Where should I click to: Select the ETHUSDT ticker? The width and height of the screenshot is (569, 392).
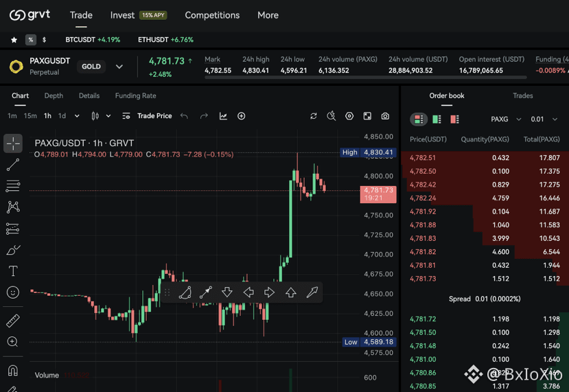[x=165, y=40]
